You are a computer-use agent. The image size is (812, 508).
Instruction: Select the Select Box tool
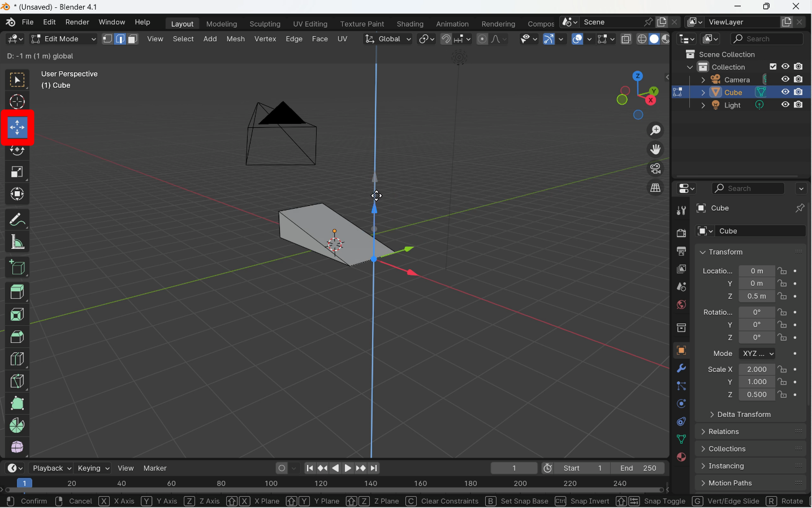point(17,80)
